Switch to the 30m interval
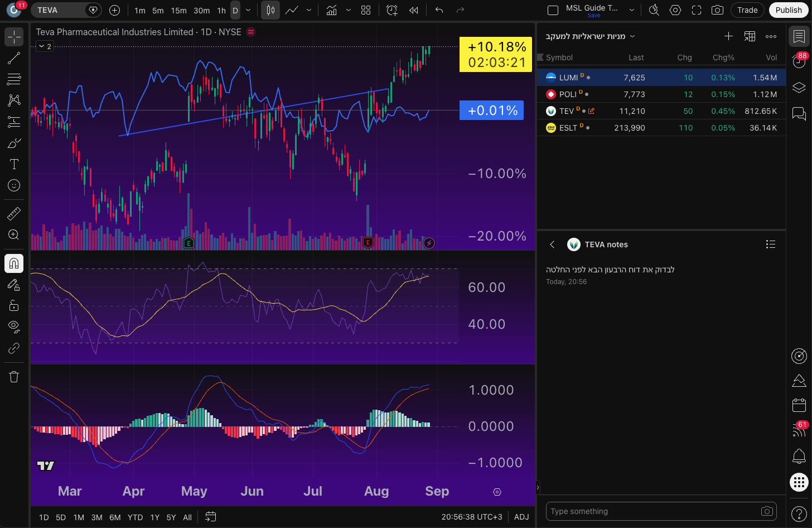The height and width of the screenshot is (528, 812). pos(201,10)
